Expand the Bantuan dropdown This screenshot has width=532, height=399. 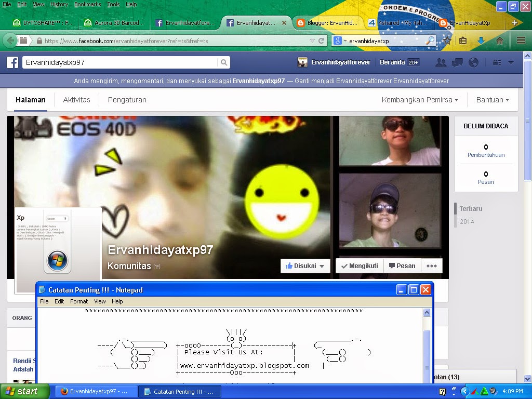(493, 100)
